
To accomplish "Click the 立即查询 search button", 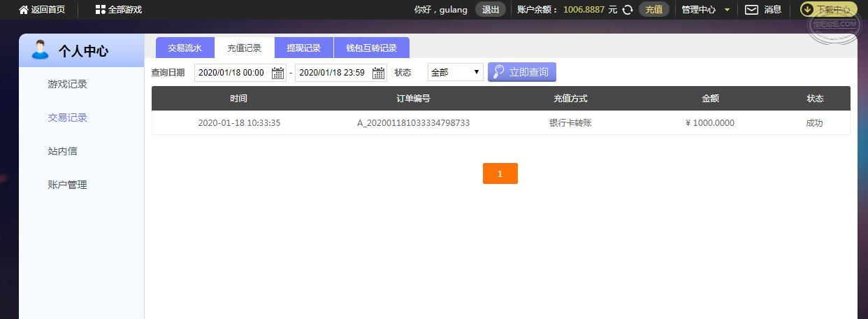I will point(522,72).
